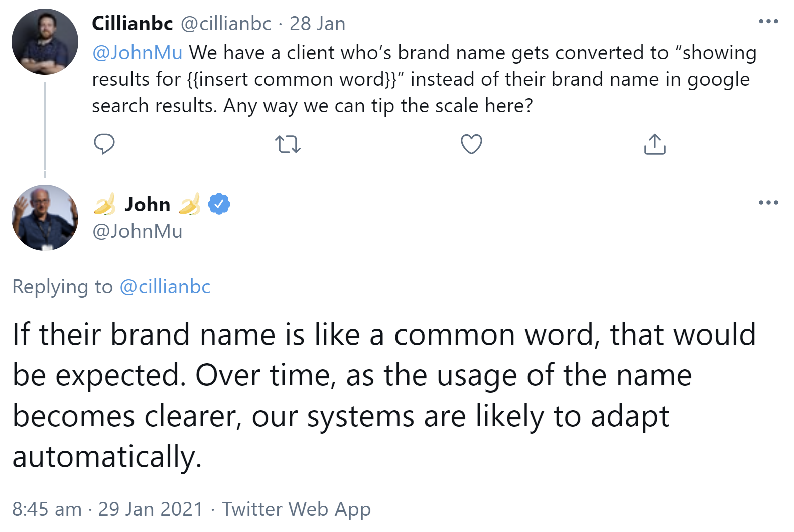Like Cillianbc's tweet with heart icon
The height and width of the screenshot is (532, 794).
click(x=471, y=144)
